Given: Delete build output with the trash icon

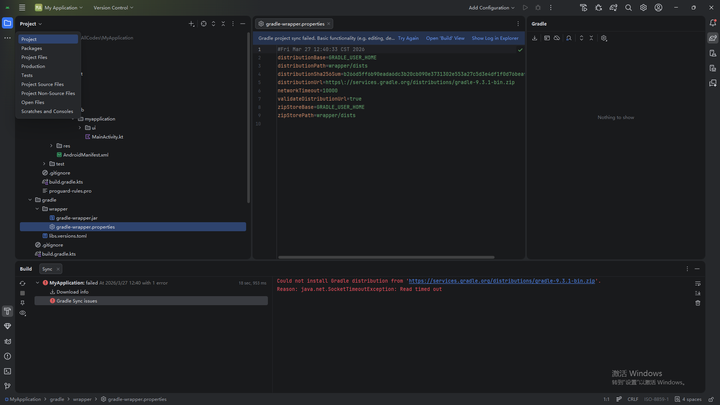Looking at the screenshot, I should (x=698, y=303).
